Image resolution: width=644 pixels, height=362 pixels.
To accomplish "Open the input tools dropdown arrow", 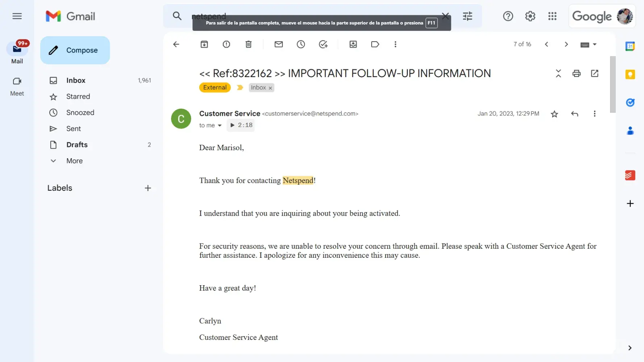I will coord(594,45).
